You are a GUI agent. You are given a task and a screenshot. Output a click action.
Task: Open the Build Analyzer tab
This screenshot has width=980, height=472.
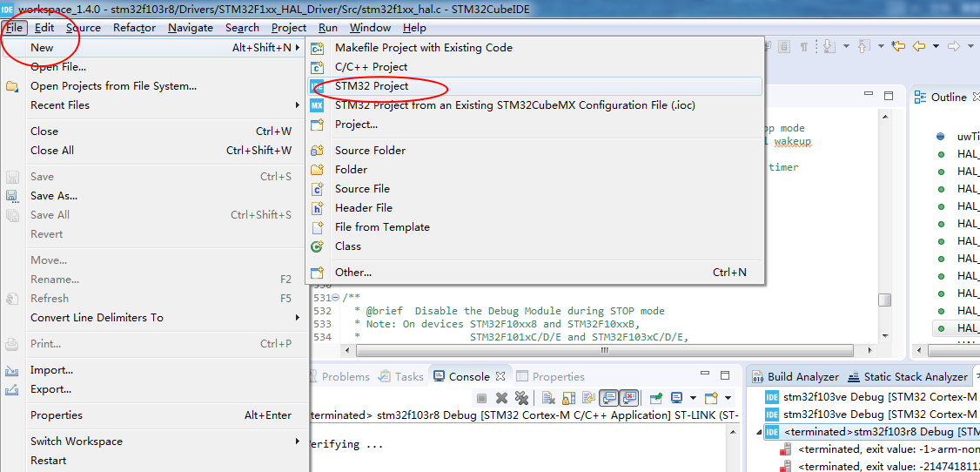(x=795, y=376)
